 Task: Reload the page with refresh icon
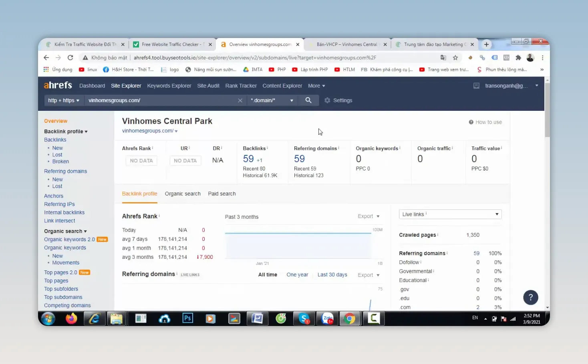[x=70, y=58]
